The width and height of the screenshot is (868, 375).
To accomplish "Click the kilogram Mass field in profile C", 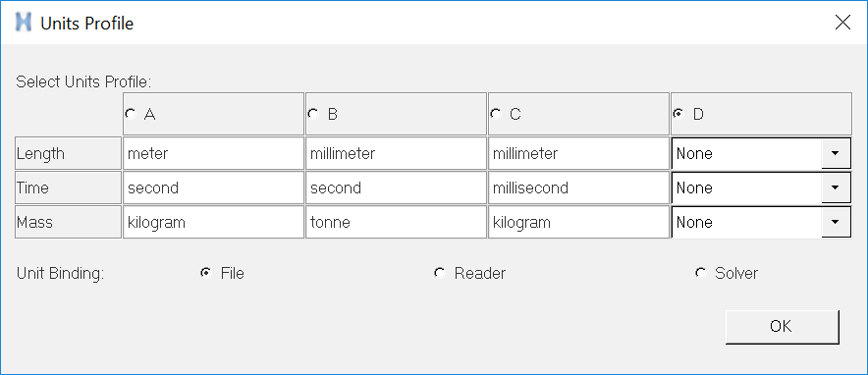I will (578, 222).
